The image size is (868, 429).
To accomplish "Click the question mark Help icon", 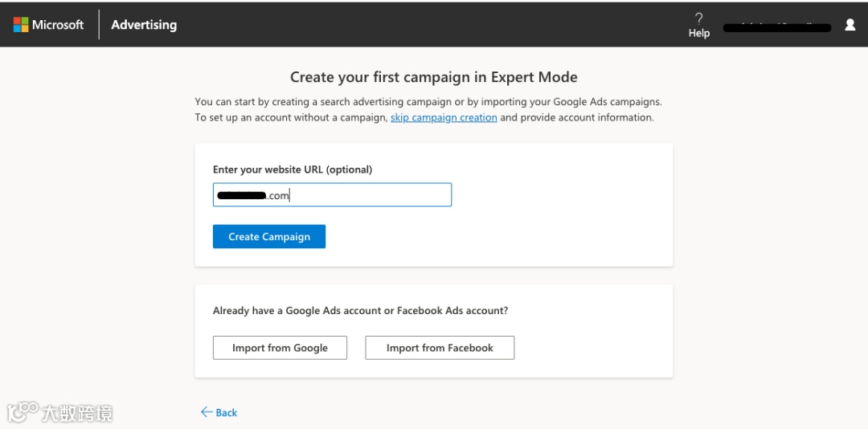I will point(698,18).
